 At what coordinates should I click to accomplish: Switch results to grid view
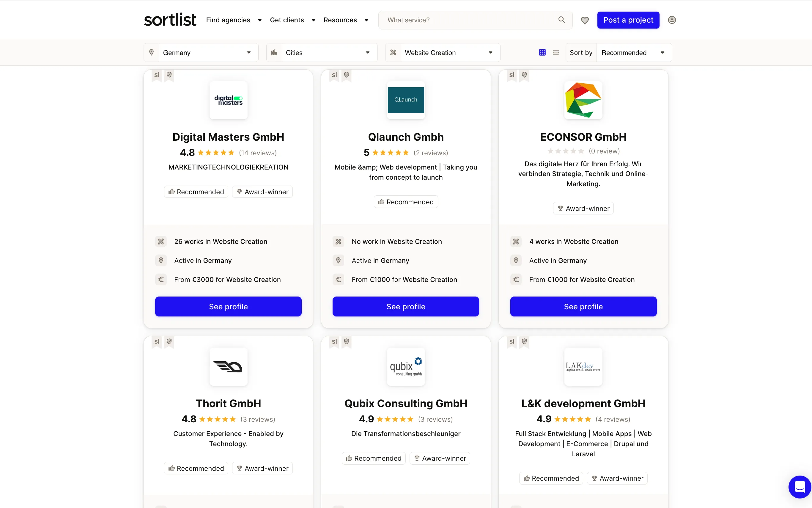click(542, 52)
